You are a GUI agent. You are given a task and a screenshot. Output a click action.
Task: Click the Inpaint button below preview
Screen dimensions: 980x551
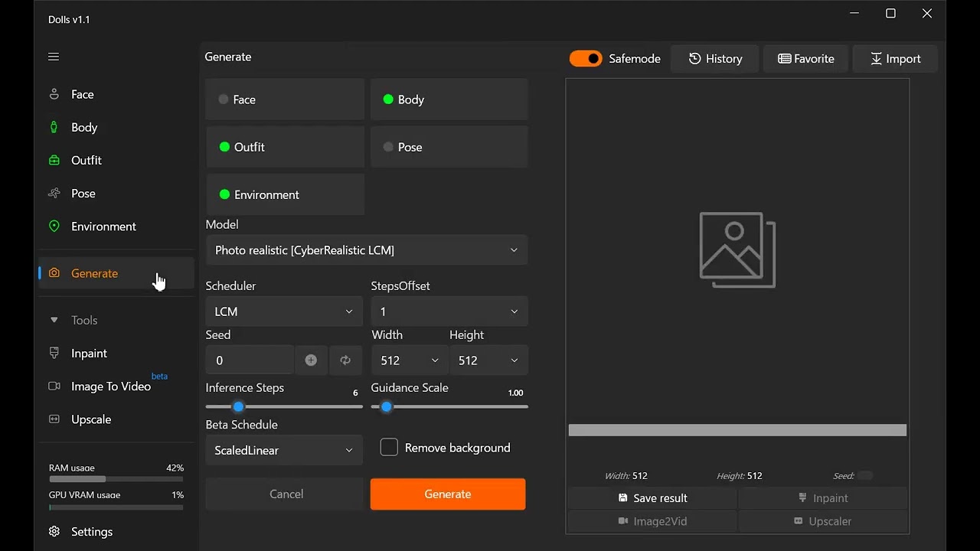tap(823, 497)
